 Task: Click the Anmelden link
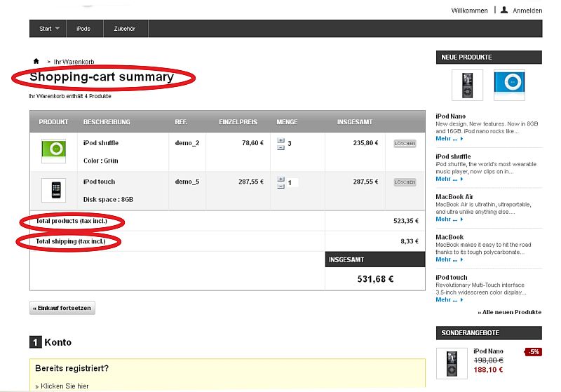(527, 11)
